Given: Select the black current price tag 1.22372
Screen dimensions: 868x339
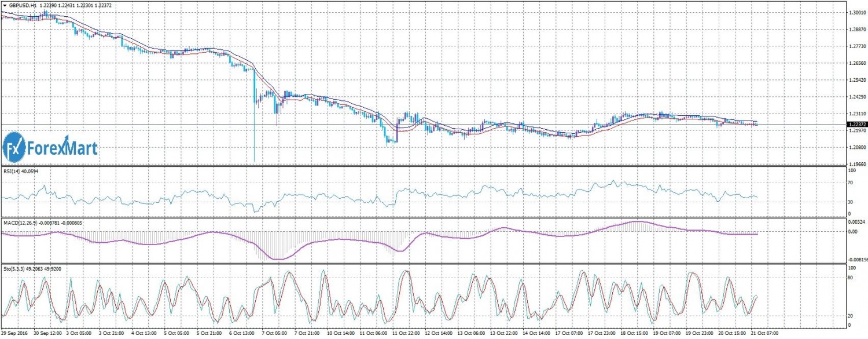Looking at the screenshot, I should pos(856,124).
